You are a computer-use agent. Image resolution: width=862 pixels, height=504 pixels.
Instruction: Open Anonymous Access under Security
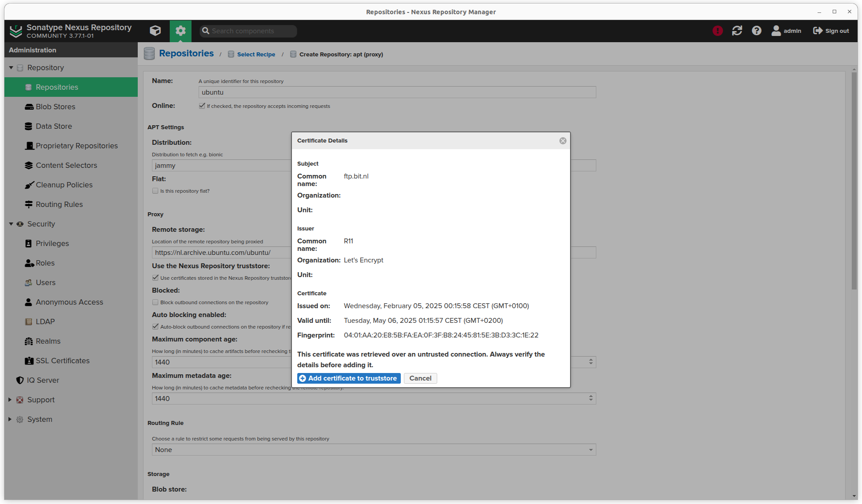pos(71,302)
